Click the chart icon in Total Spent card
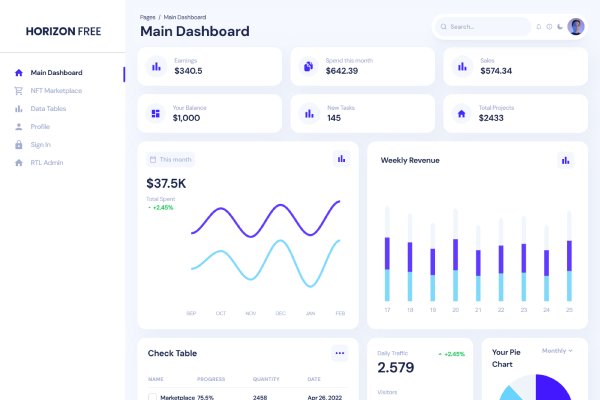The width and height of the screenshot is (600, 400). tap(341, 159)
